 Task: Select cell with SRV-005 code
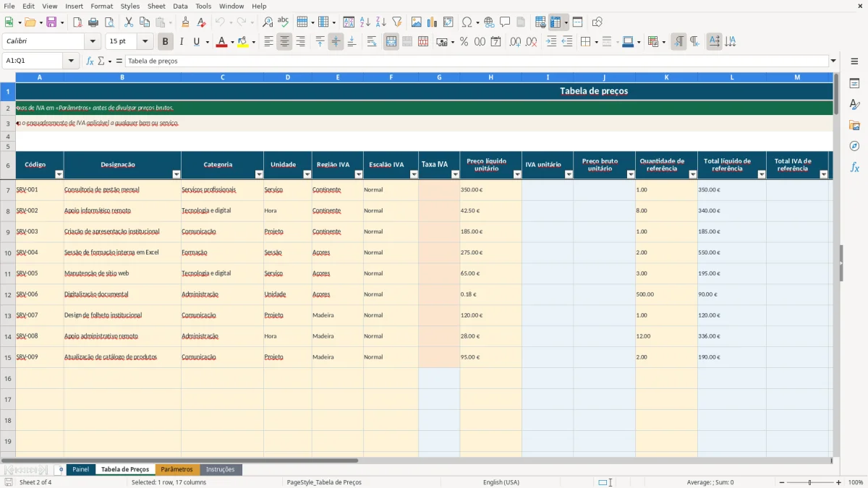coord(39,274)
